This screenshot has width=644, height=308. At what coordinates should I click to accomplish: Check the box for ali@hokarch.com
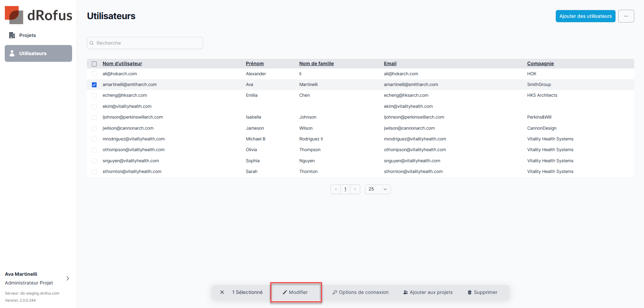coord(94,74)
